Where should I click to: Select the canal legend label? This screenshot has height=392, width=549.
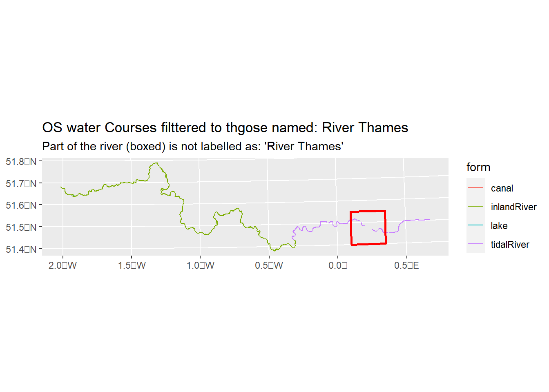point(502,188)
